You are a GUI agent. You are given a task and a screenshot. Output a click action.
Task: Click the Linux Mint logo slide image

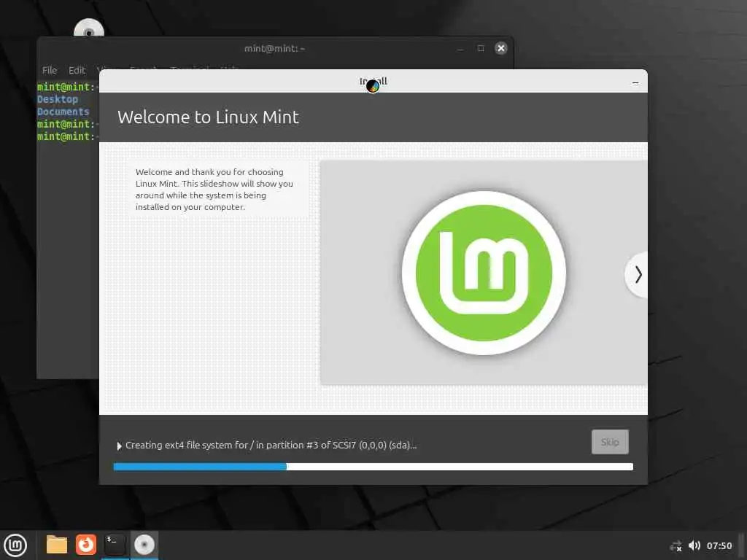tap(484, 273)
